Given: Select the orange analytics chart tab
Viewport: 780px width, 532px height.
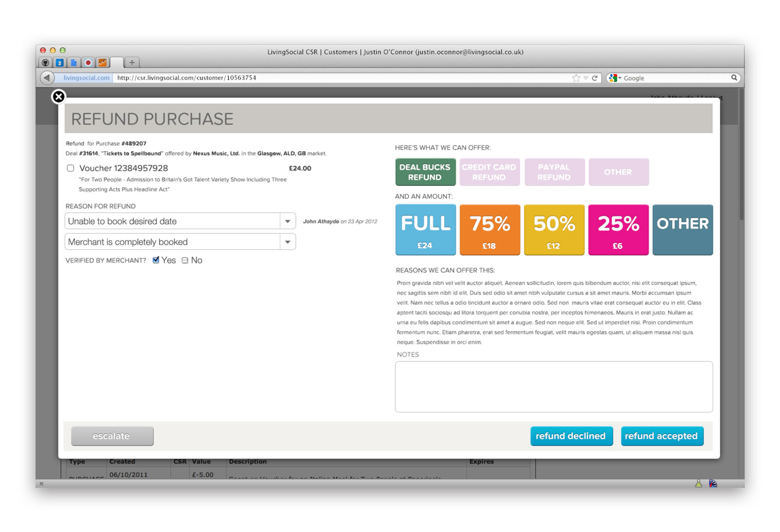Looking at the screenshot, I should tap(101, 62).
